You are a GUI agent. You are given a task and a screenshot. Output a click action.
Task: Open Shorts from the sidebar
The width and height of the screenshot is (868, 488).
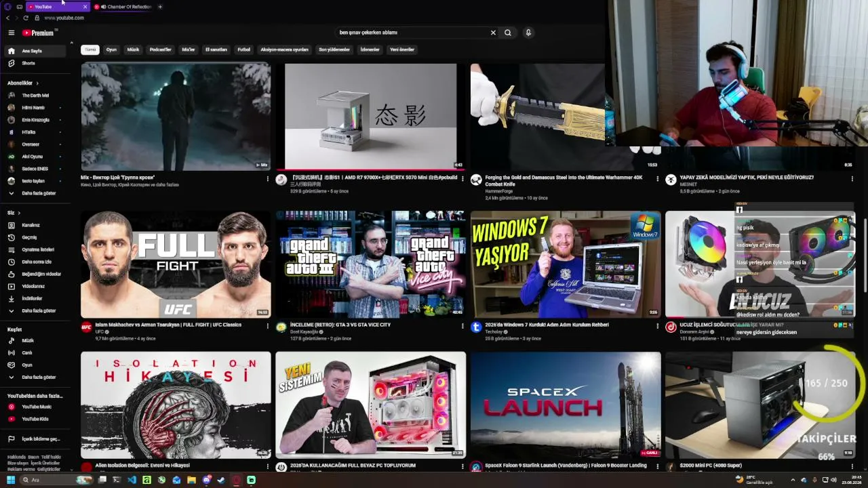click(x=37, y=63)
